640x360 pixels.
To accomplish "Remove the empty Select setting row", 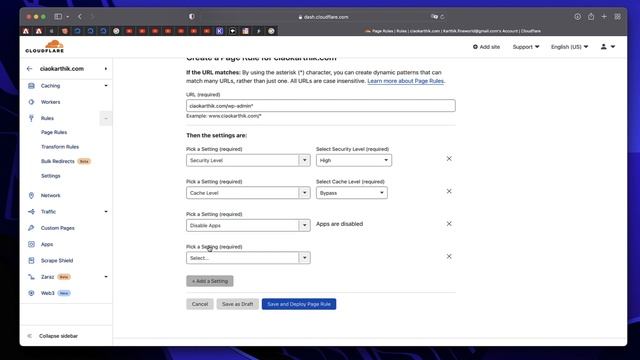I will pos(449,256).
